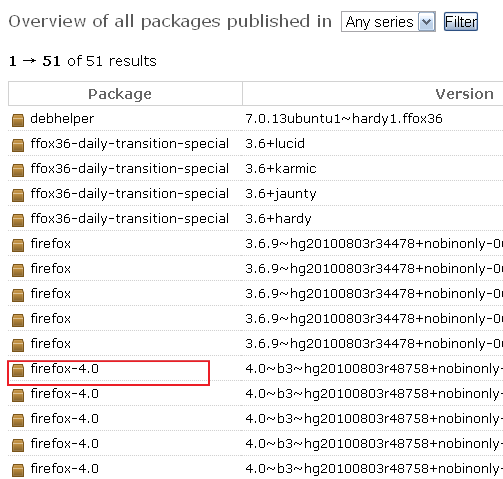The image size is (503, 479).
Task: Open the first firefox package link
Action: [51, 244]
